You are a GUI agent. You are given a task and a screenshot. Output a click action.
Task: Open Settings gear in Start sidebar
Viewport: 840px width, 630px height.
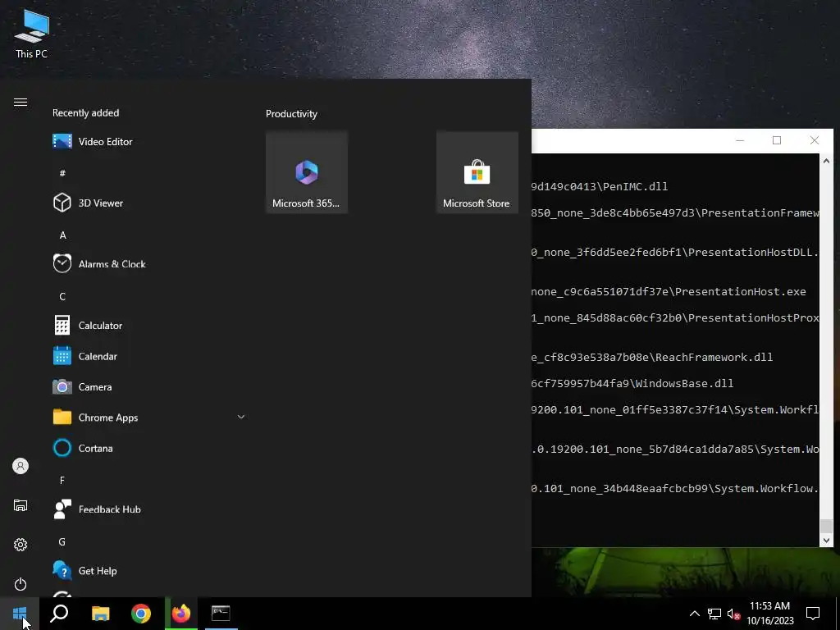[x=21, y=545]
